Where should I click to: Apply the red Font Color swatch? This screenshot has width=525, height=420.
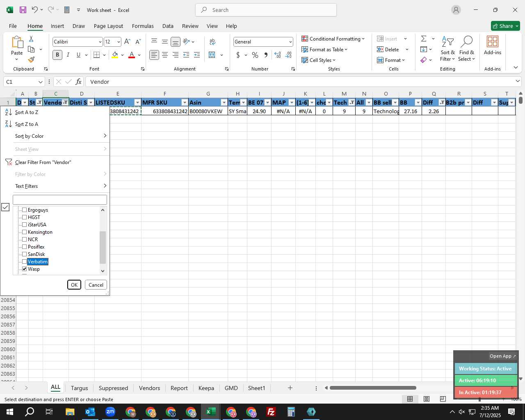click(x=132, y=55)
